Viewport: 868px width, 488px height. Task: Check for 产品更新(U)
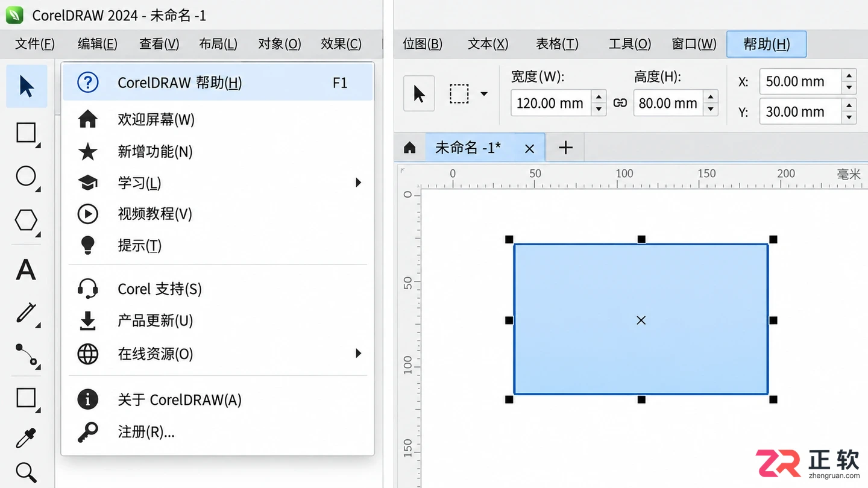218,321
